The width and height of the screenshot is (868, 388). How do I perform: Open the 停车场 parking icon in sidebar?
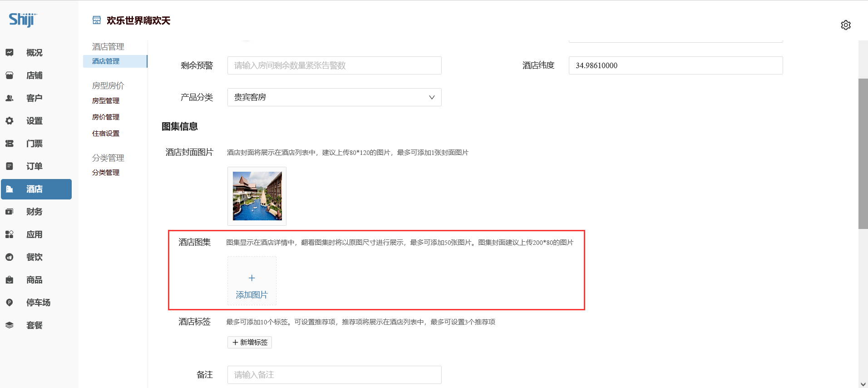[x=10, y=303]
